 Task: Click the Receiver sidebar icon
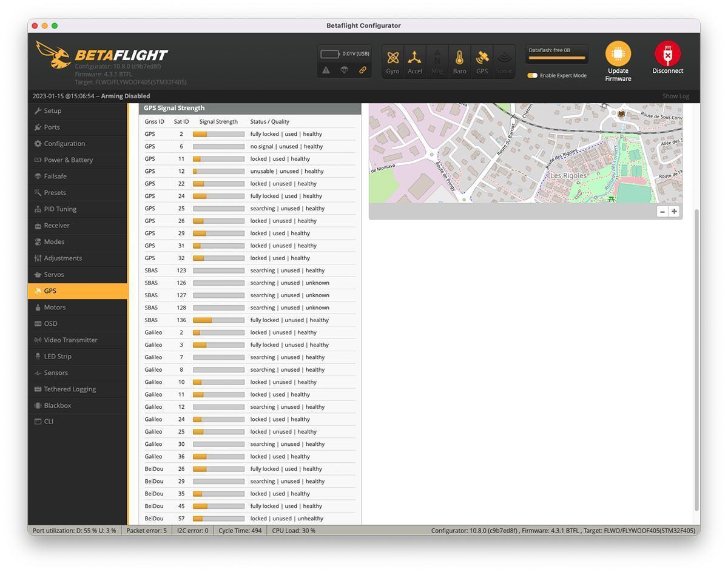pyautogui.click(x=38, y=226)
